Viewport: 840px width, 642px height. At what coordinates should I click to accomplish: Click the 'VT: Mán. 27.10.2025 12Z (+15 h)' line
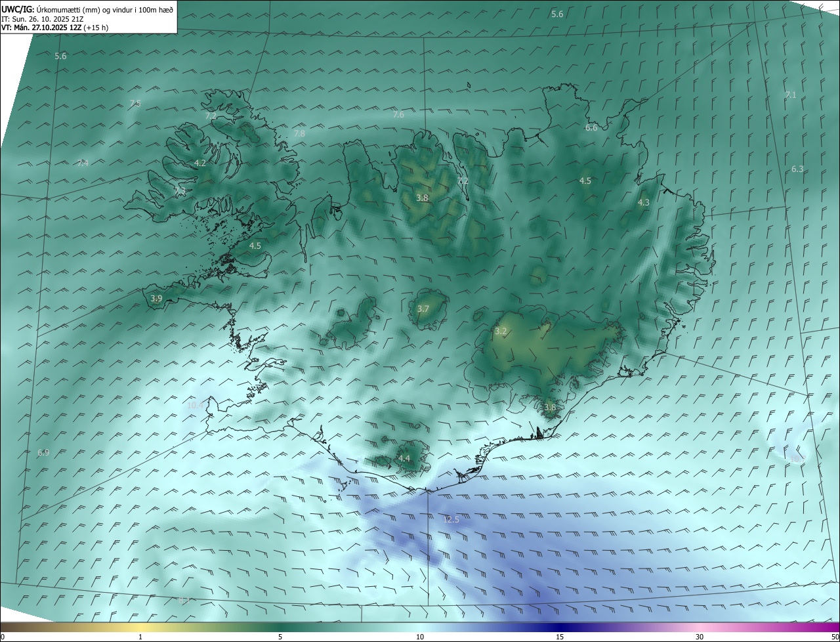click(55, 28)
